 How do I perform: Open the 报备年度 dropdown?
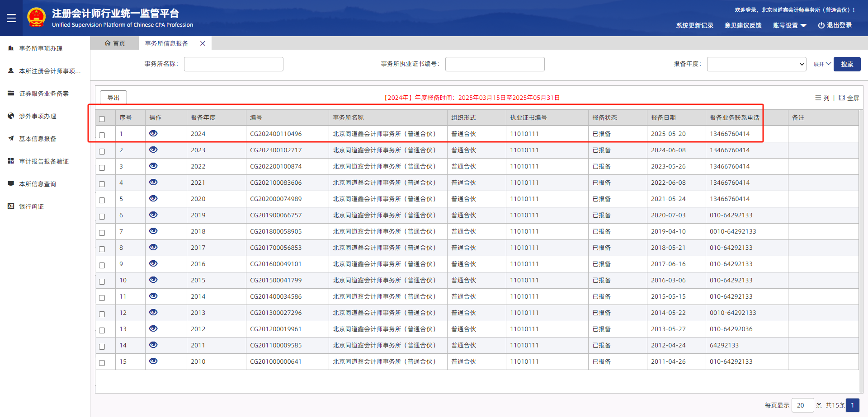(x=756, y=64)
